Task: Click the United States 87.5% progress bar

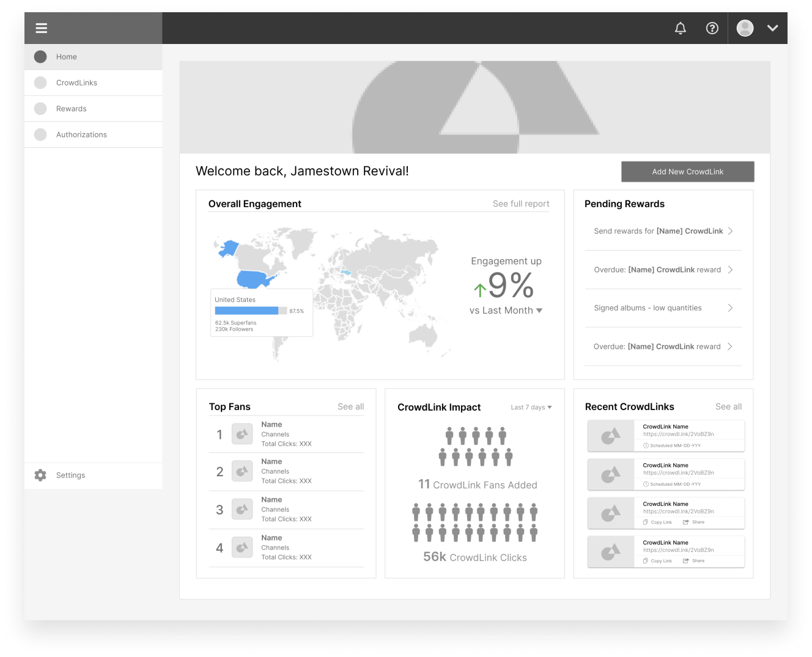Action: (251, 311)
